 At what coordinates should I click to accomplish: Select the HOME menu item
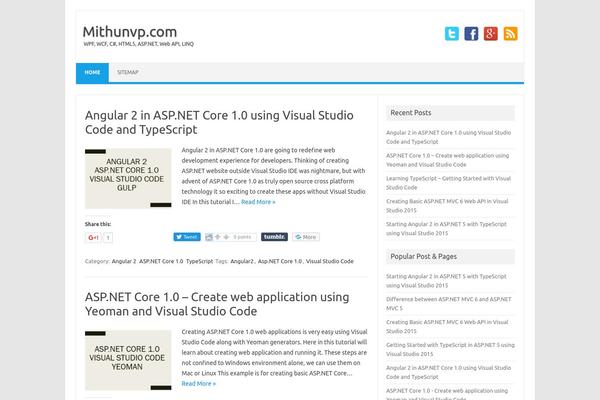[x=92, y=72]
